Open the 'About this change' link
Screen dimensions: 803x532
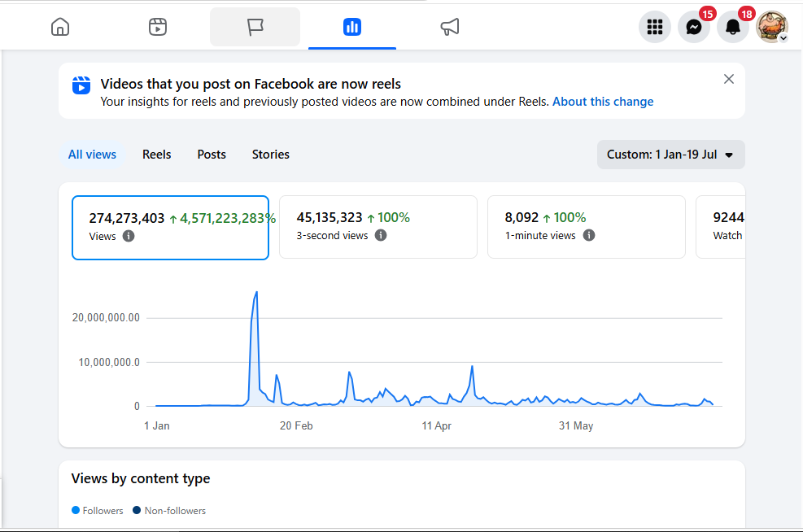point(603,102)
